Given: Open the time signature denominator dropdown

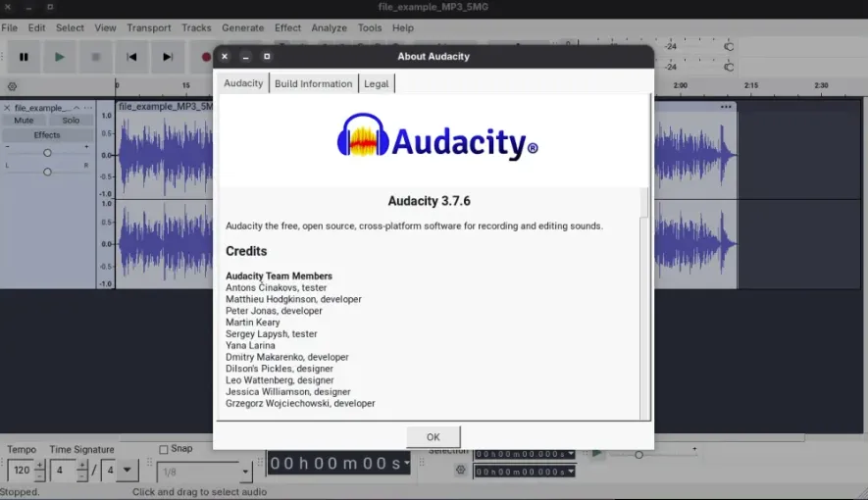Looking at the screenshot, I should (x=128, y=471).
